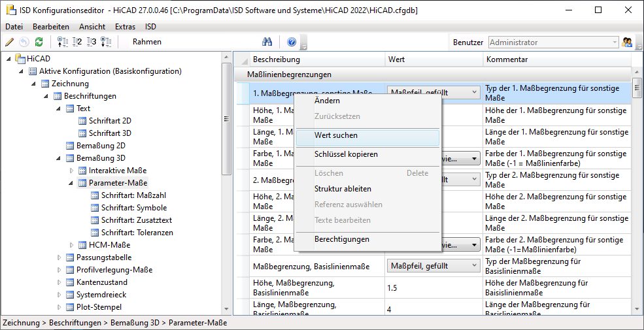Click the collapse tree levels icon
644x330 pixels.
tap(63, 42)
